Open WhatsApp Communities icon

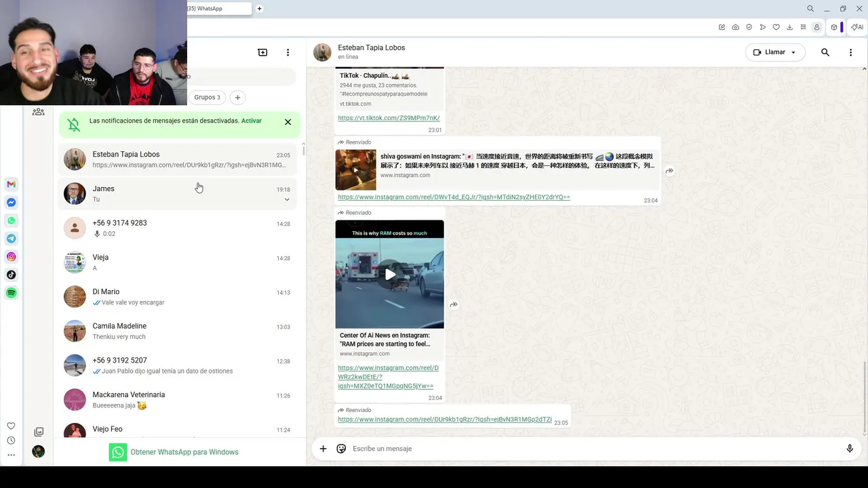coord(39,112)
